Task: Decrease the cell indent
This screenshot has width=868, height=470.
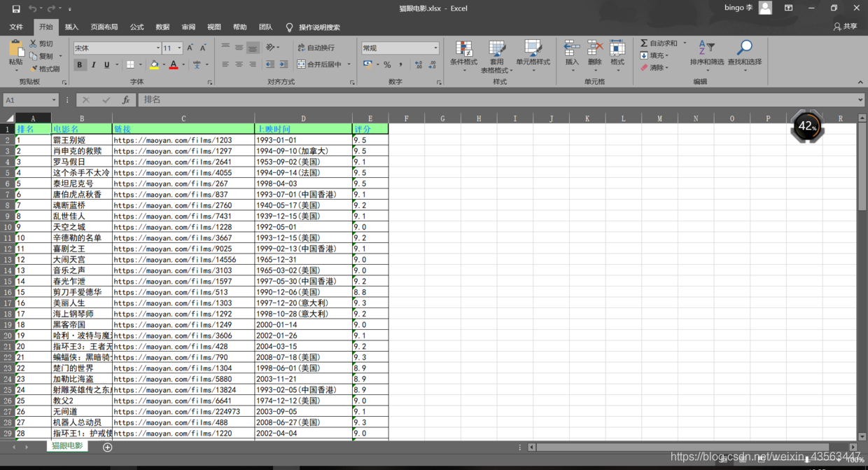Action: 270,64
